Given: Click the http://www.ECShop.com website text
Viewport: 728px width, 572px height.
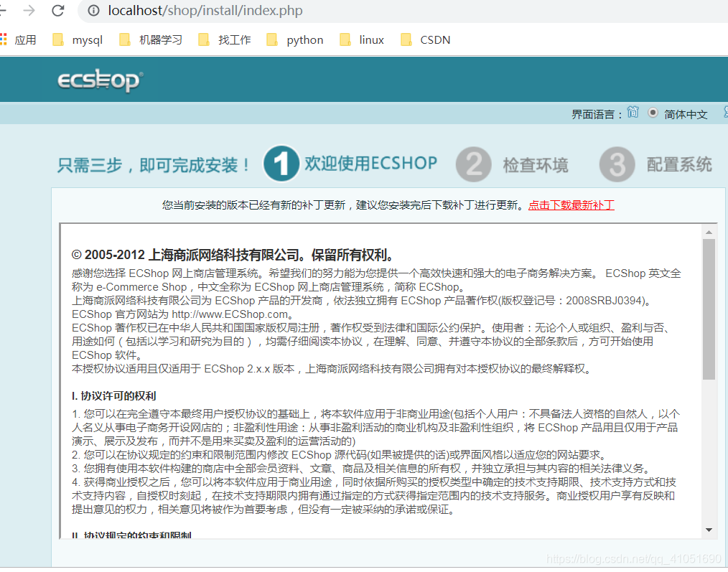Looking at the screenshot, I should pos(229,314).
